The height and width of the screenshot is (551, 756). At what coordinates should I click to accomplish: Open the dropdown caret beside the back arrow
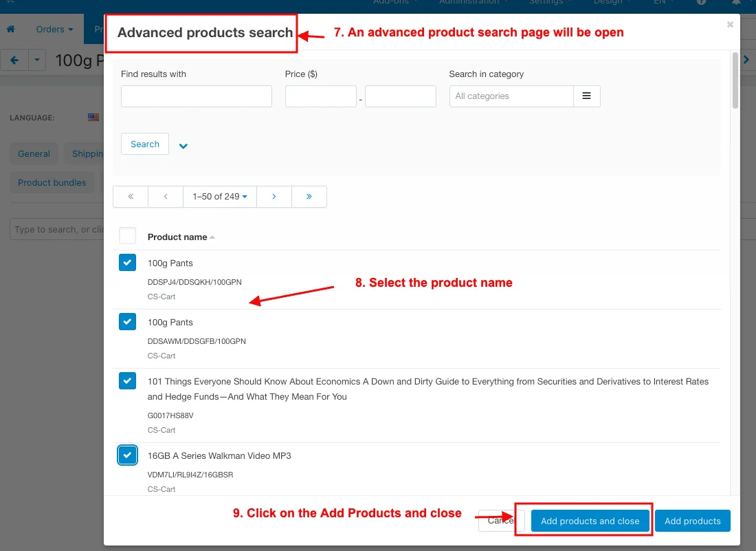coord(37,61)
